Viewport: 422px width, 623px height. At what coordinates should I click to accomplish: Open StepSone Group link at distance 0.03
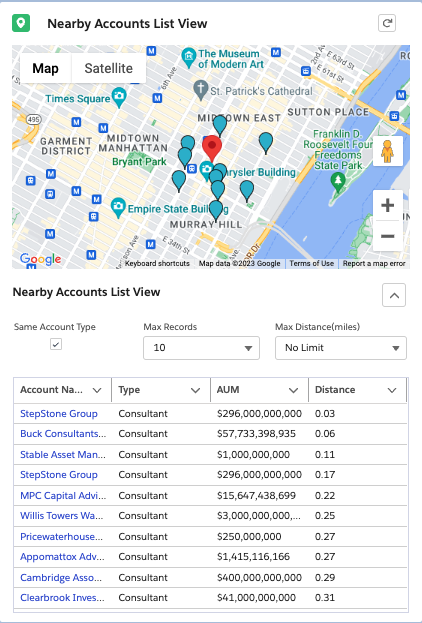point(59,414)
